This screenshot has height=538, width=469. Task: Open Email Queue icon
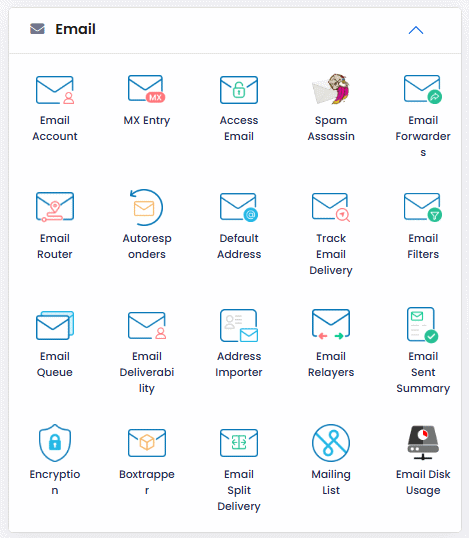point(55,325)
